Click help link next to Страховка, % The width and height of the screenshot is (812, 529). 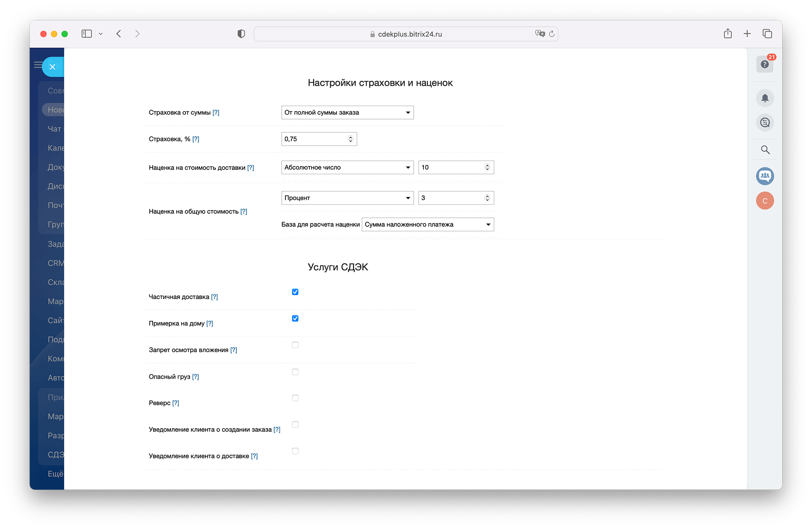pos(196,139)
